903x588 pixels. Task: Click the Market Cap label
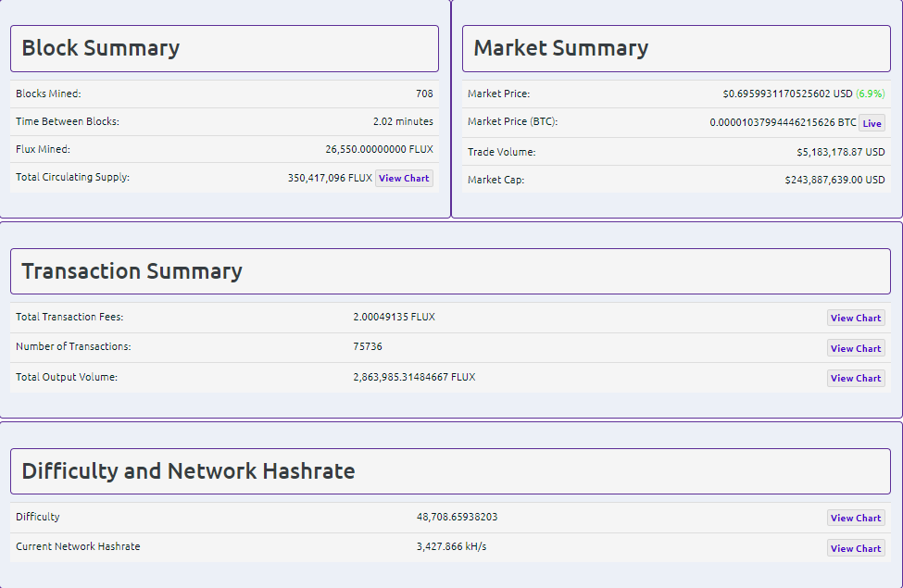click(495, 180)
